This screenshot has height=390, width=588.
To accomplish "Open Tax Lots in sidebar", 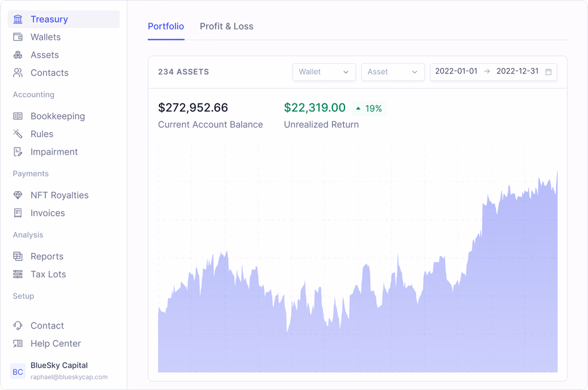I will point(48,275).
